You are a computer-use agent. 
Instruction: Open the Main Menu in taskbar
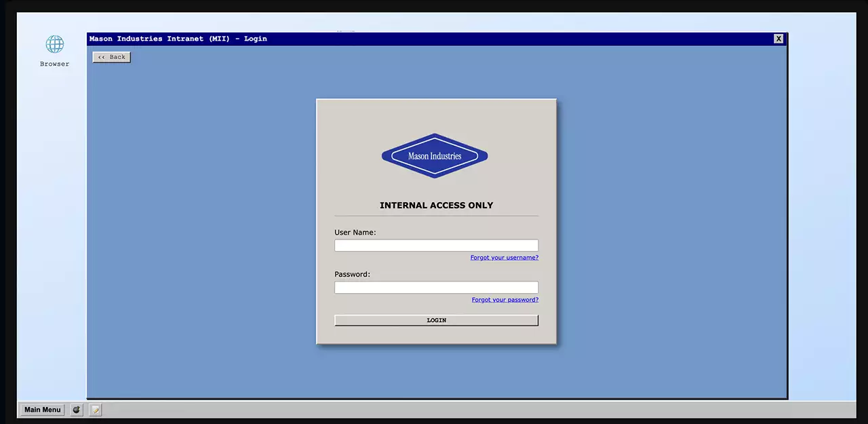tap(42, 410)
